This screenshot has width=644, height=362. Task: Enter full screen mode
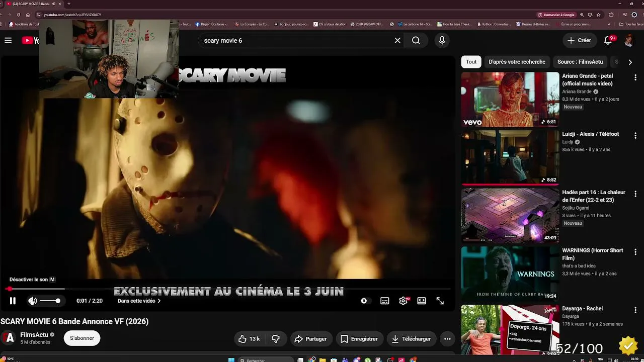[440, 301]
